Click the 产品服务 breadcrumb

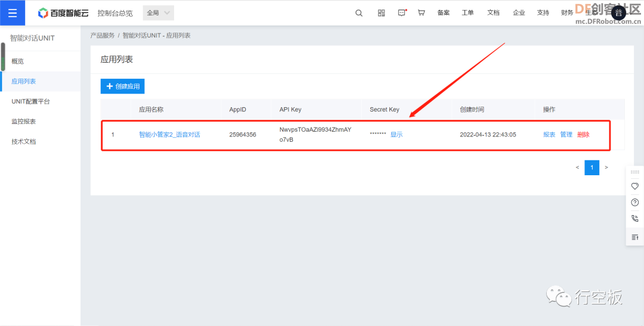103,36
